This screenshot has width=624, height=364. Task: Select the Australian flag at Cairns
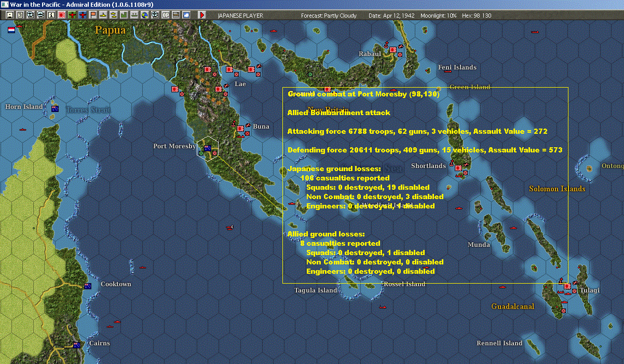[76, 345]
